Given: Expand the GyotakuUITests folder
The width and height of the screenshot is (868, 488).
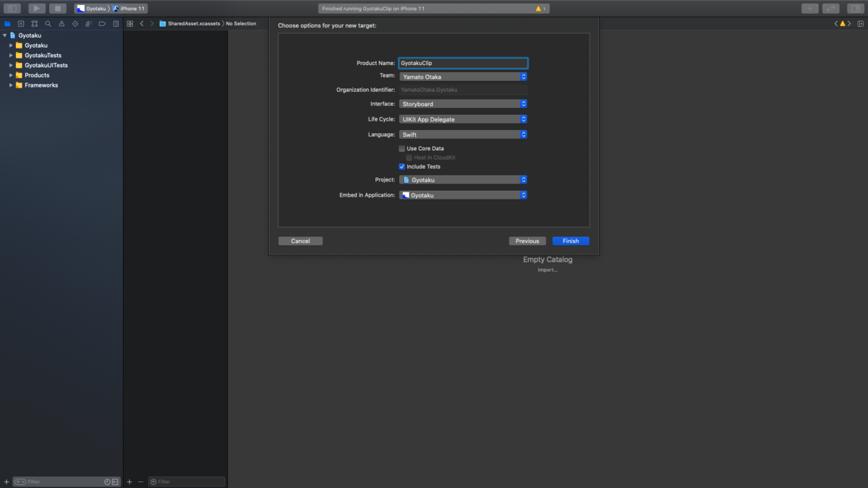Looking at the screenshot, I should [11, 65].
